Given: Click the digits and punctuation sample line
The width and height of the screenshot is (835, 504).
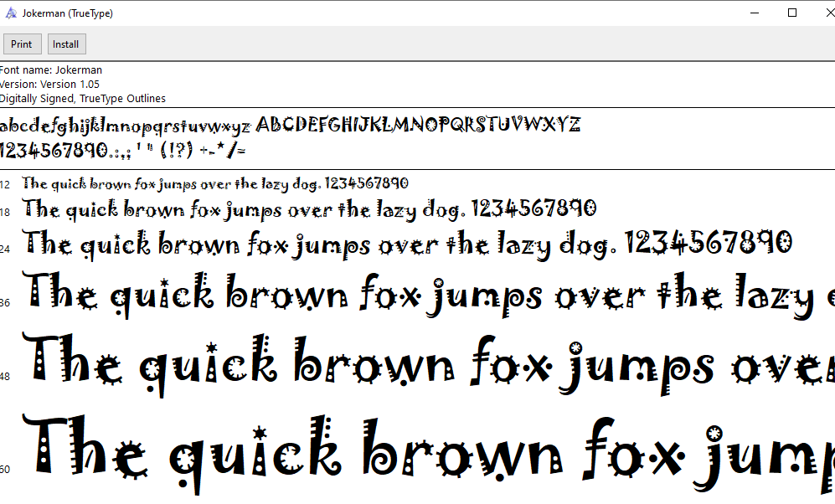Looking at the screenshot, I should point(122,151).
